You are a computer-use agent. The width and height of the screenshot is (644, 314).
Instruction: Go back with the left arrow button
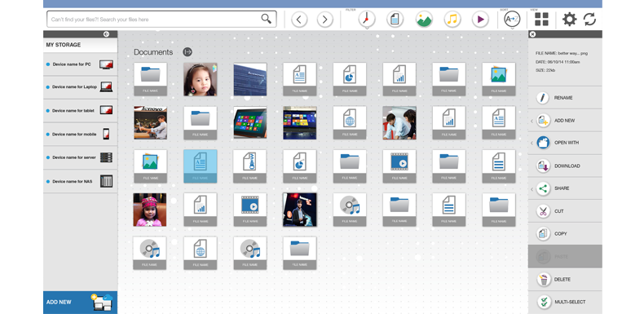(x=299, y=20)
